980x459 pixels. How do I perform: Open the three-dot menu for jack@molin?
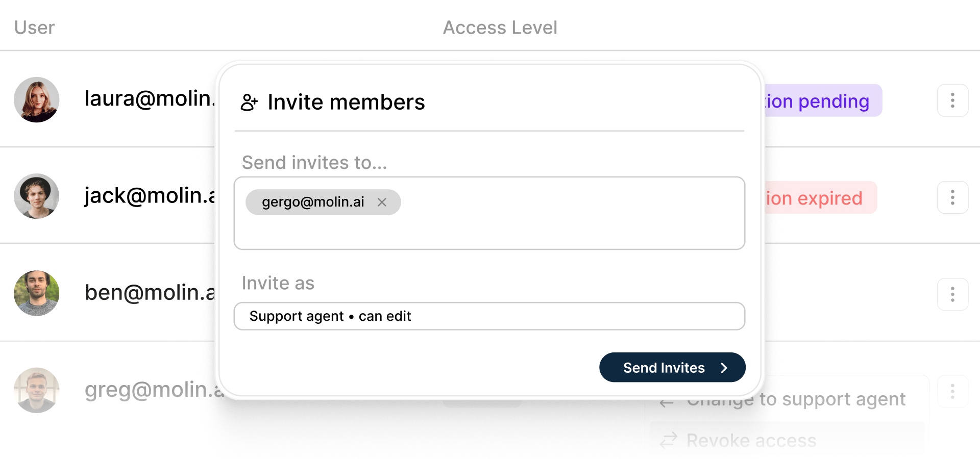tap(952, 197)
